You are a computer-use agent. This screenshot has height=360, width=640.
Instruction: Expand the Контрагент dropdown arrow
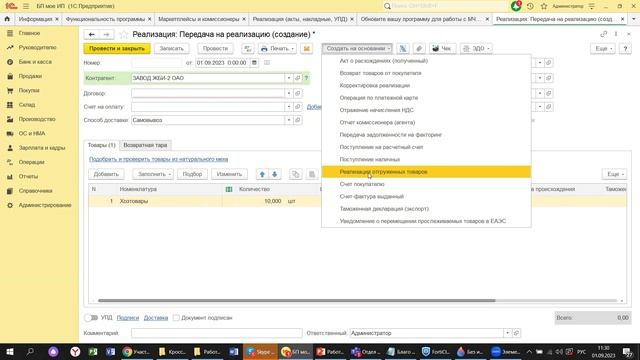[289, 78]
